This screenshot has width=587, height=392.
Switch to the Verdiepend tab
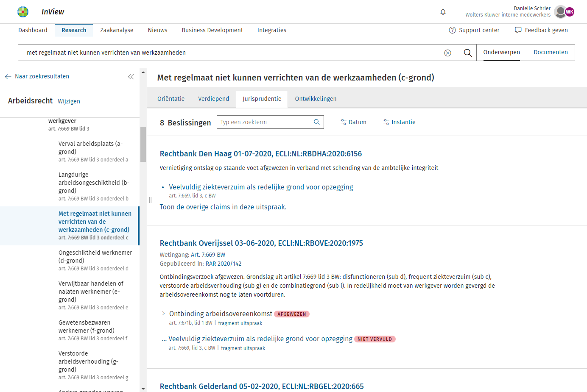click(213, 99)
